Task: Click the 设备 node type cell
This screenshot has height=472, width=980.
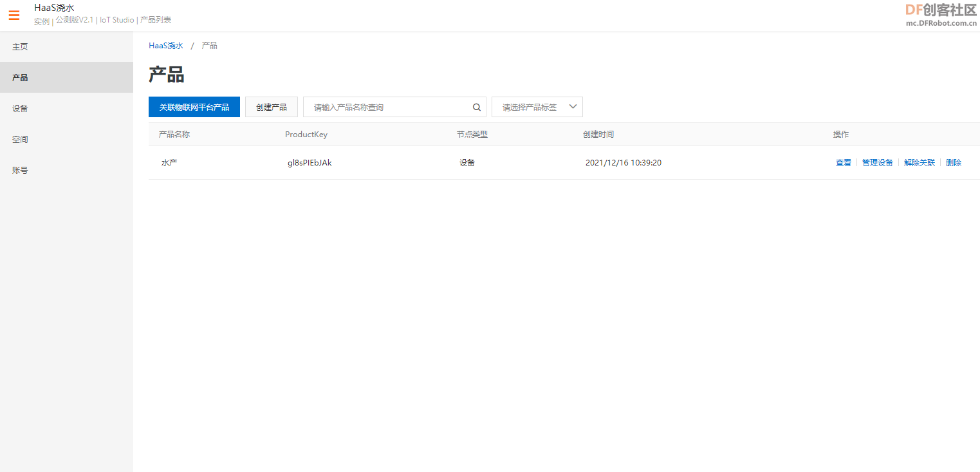Action: click(x=467, y=163)
